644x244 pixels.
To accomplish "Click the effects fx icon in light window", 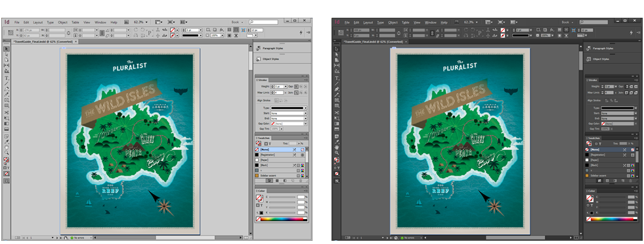I will click(x=221, y=30).
